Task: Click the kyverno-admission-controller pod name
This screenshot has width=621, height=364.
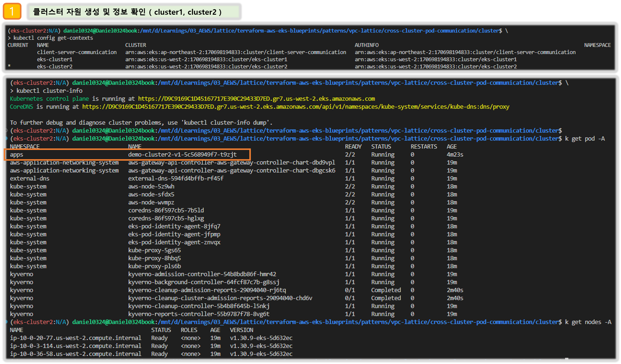Action: pos(202,274)
